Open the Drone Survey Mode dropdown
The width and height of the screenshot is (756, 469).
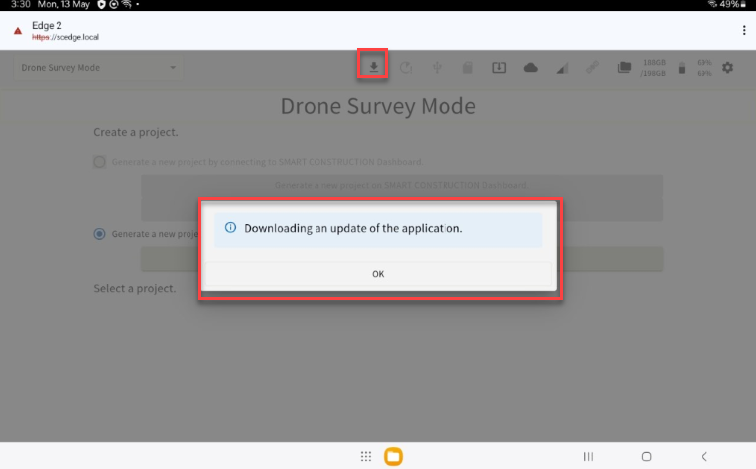(98, 68)
